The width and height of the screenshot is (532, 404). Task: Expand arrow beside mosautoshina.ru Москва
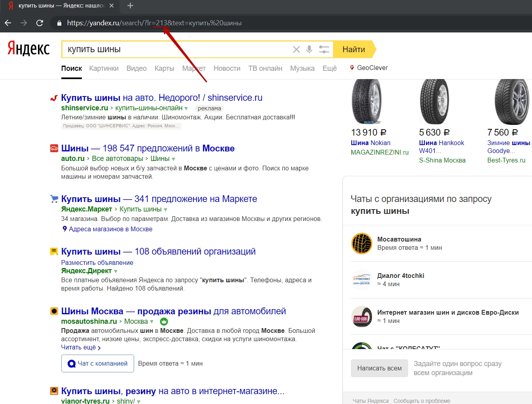pos(151,322)
